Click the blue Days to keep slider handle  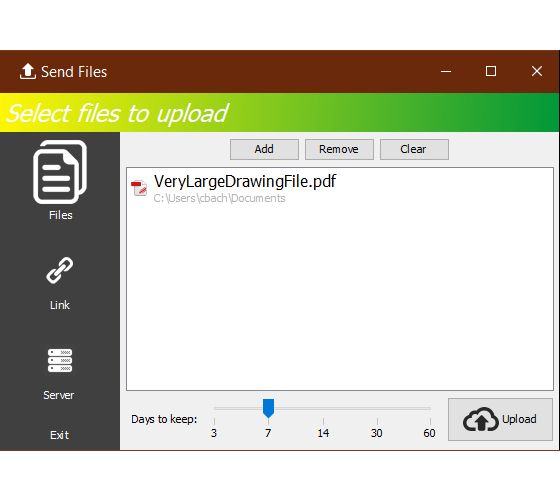(268, 408)
